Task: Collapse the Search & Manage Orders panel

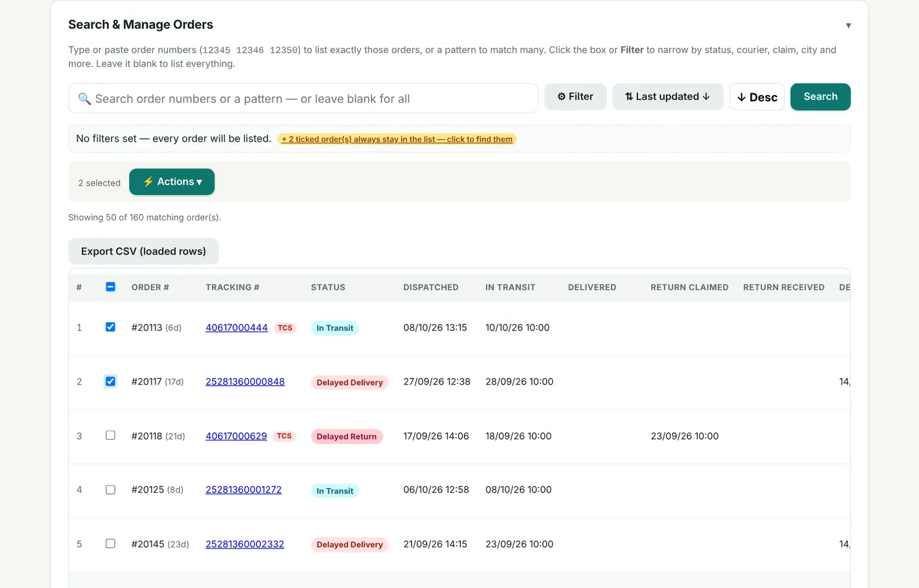Action: pyautogui.click(x=848, y=26)
